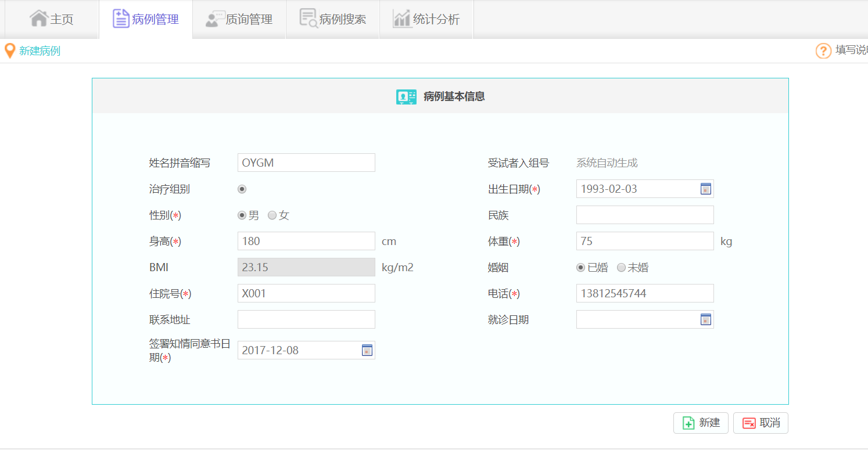Open the 病例管理 tab
The width and height of the screenshot is (868, 450).
click(x=145, y=19)
